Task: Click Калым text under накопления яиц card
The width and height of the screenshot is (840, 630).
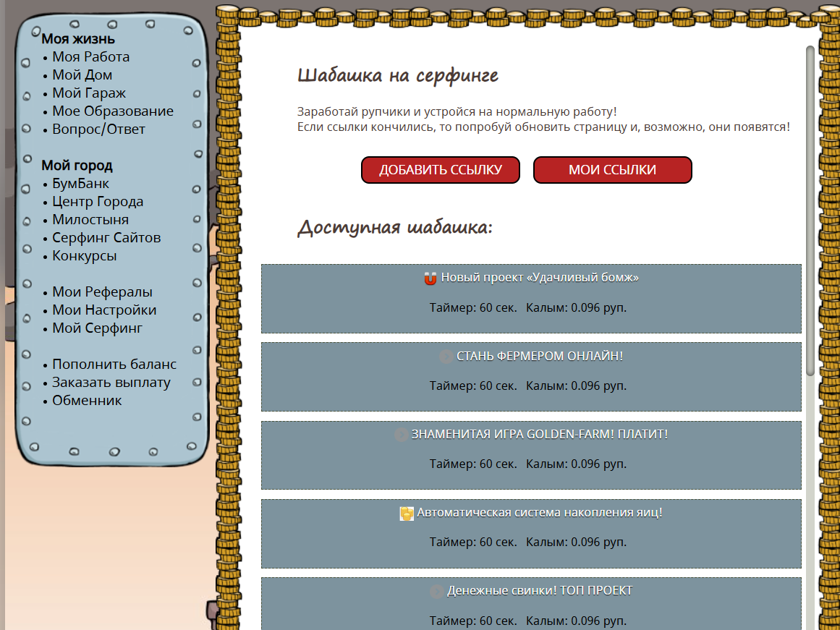Action: click(577, 542)
